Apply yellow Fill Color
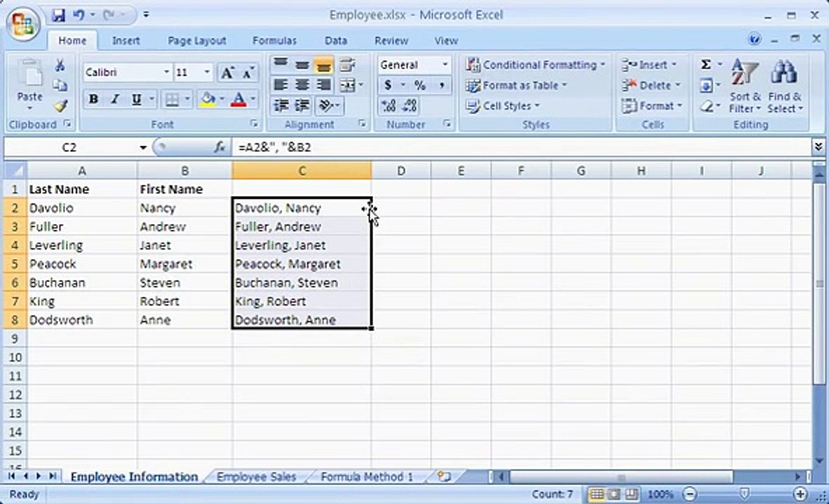 [x=208, y=99]
